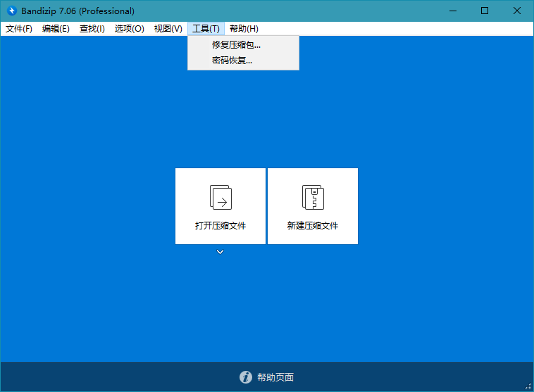Collapse the open 工具(T) menu
This screenshot has width=534, height=392.
click(206, 29)
